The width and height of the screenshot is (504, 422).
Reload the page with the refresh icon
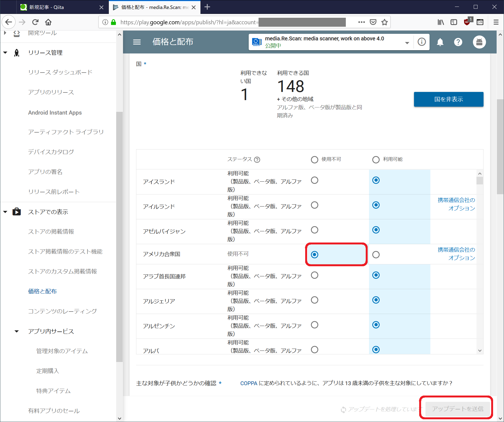35,22
